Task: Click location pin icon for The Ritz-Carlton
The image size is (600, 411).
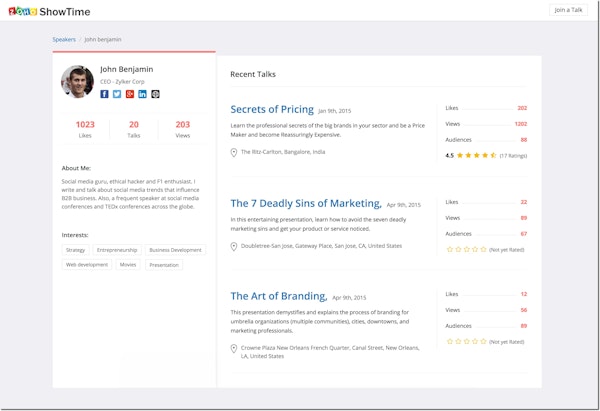Action: pyautogui.click(x=234, y=152)
